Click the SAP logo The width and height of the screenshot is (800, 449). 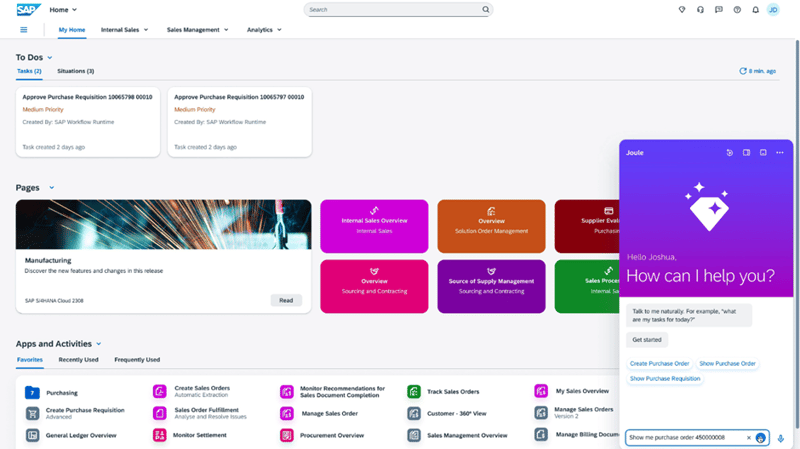click(28, 9)
